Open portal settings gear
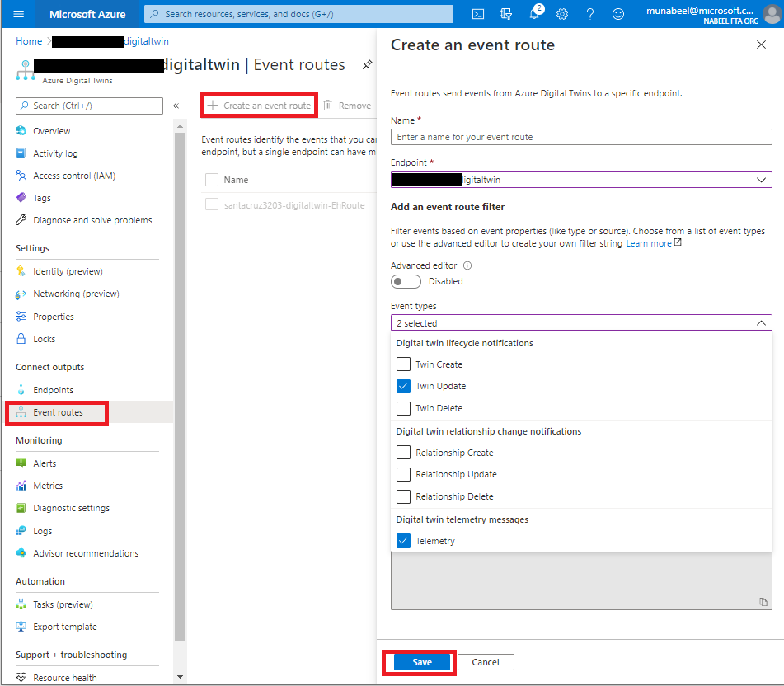This screenshot has height=686, width=784. pyautogui.click(x=562, y=14)
